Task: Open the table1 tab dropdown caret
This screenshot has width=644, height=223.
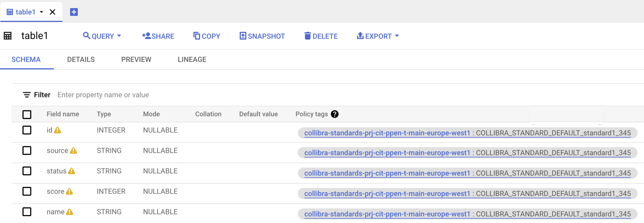Action: 42,12
